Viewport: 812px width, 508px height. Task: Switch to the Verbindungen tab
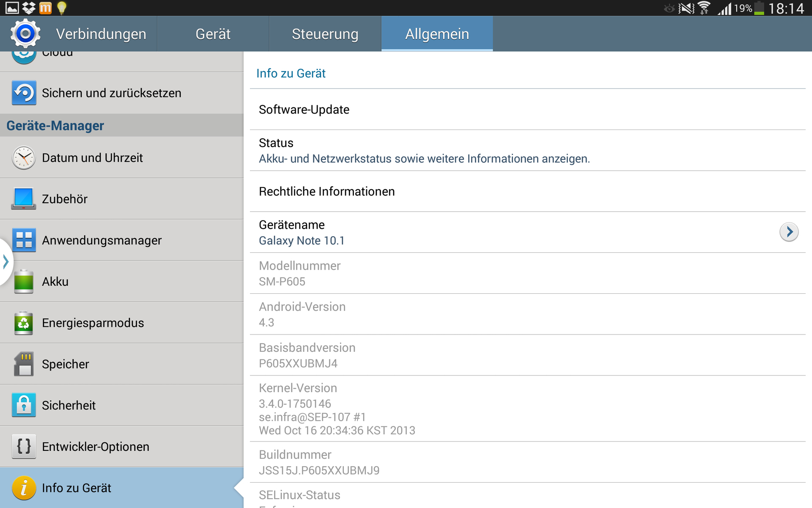tap(101, 34)
